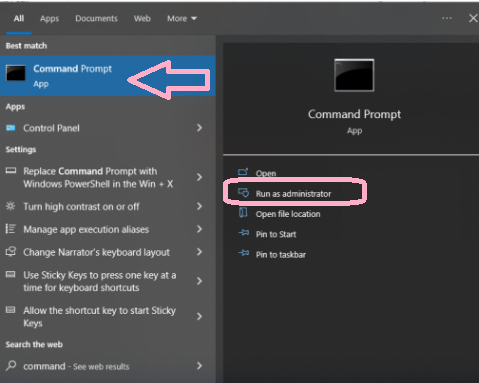Click the Open action icon
The width and height of the screenshot is (479, 383).
pyautogui.click(x=243, y=172)
